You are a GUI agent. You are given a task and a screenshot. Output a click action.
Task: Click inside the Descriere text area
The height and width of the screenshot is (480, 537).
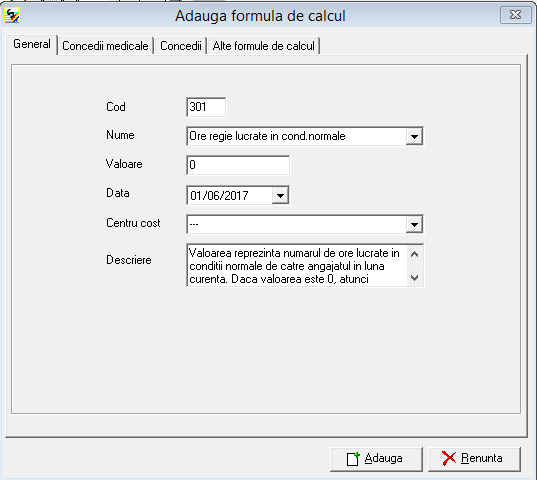297,266
